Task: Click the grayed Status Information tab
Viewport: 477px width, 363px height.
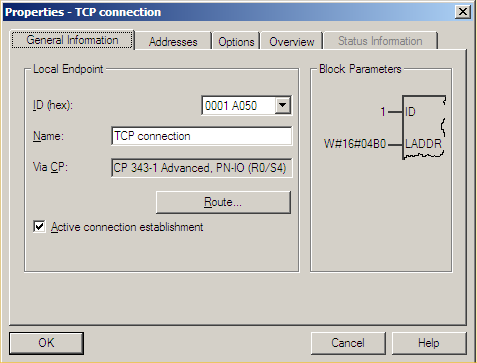Action: [x=380, y=41]
